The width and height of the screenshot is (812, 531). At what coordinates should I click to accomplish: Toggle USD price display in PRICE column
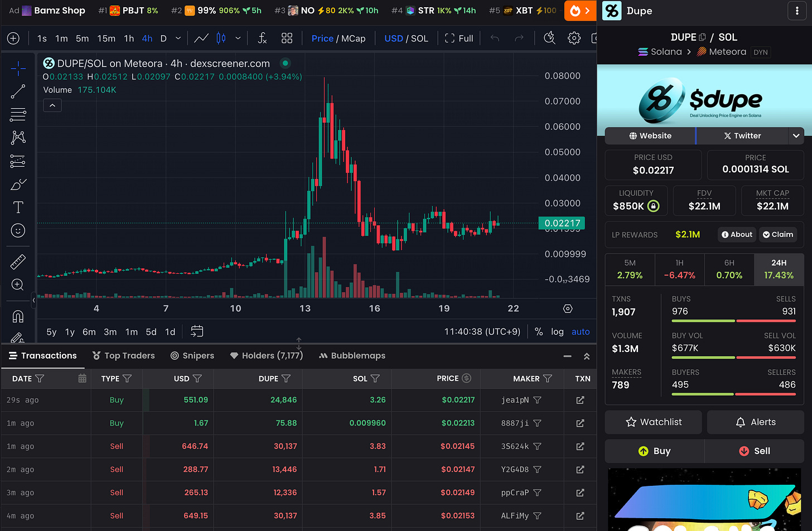467,378
